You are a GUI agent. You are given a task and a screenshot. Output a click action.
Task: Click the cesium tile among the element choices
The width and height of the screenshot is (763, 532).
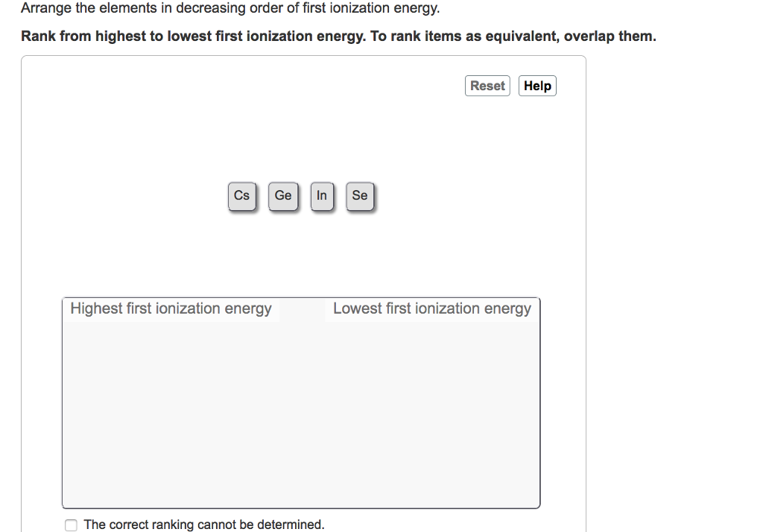[241, 195]
